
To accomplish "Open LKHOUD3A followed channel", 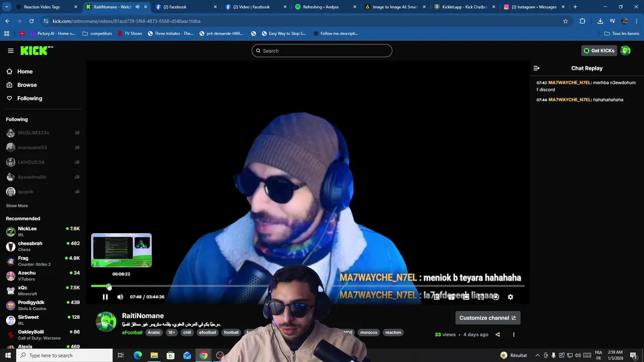I will pos(43,162).
